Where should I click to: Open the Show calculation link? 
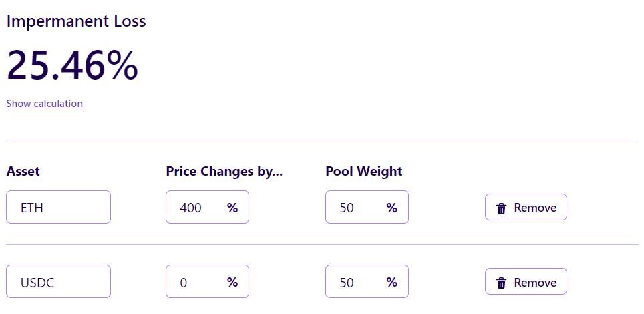click(44, 104)
